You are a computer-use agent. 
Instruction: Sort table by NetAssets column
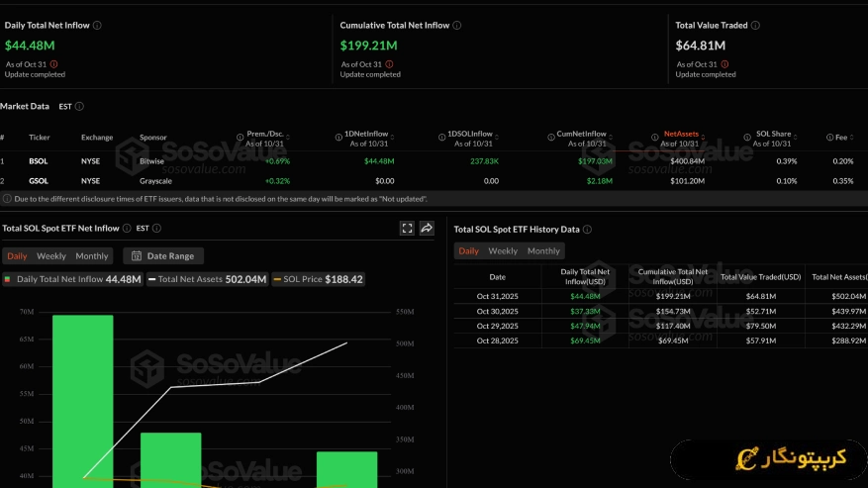681,134
